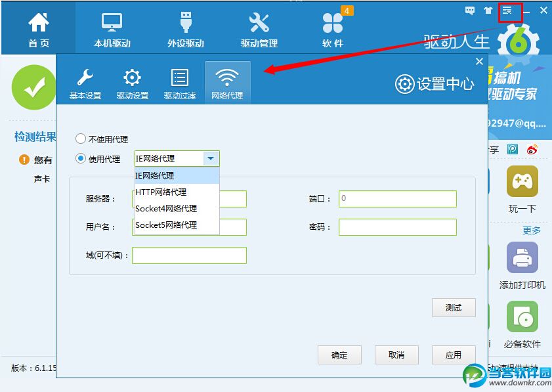The width and height of the screenshot is (552, 392).
Task: Click the 应用 apply button
Action: (454, 355)
